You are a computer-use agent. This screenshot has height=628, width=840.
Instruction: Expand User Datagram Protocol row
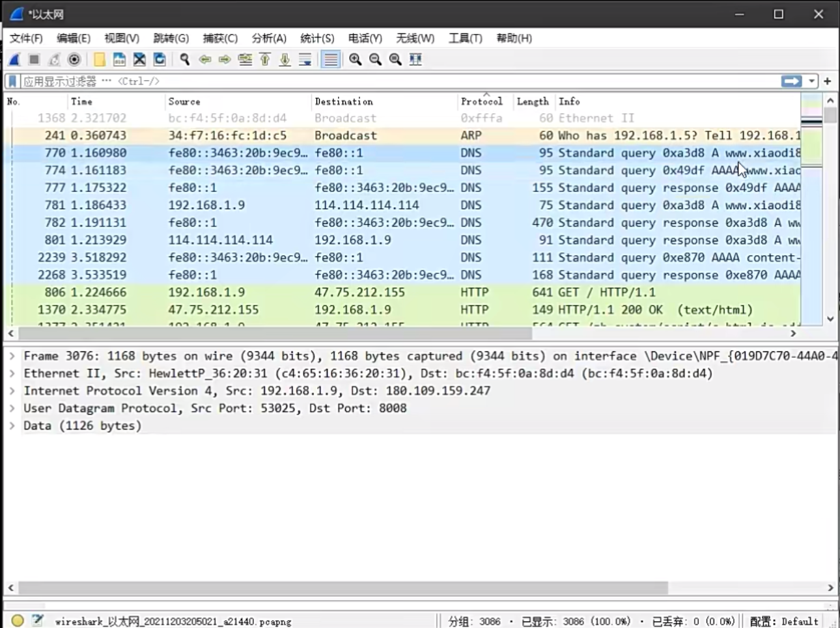click(12, 408)
